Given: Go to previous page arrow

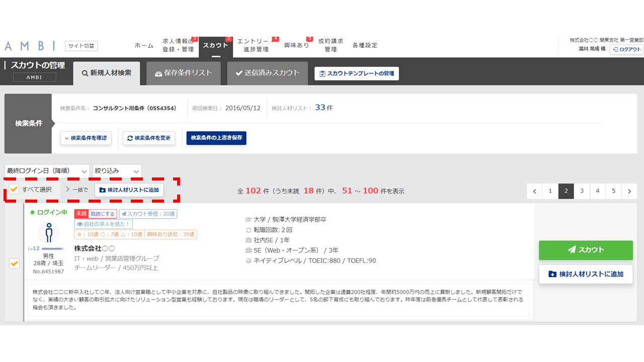Looking at the screenshot, I should coord(535,191).
